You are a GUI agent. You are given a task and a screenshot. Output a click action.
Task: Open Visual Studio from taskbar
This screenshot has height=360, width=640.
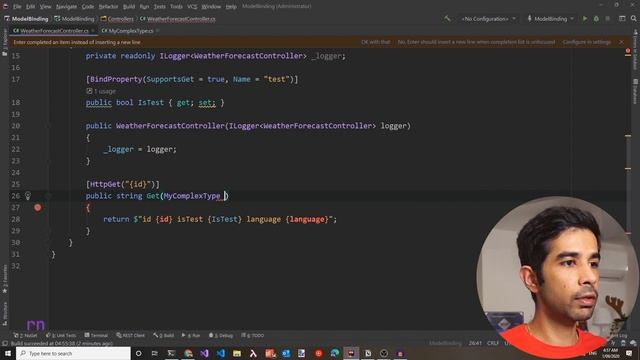[x=204, y=353]
